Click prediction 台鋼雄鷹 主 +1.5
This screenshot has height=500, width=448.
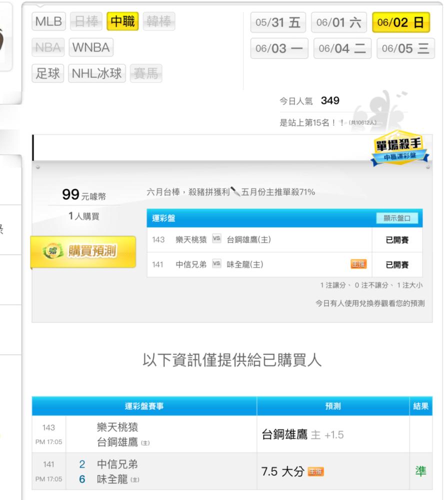pos(302,434)
